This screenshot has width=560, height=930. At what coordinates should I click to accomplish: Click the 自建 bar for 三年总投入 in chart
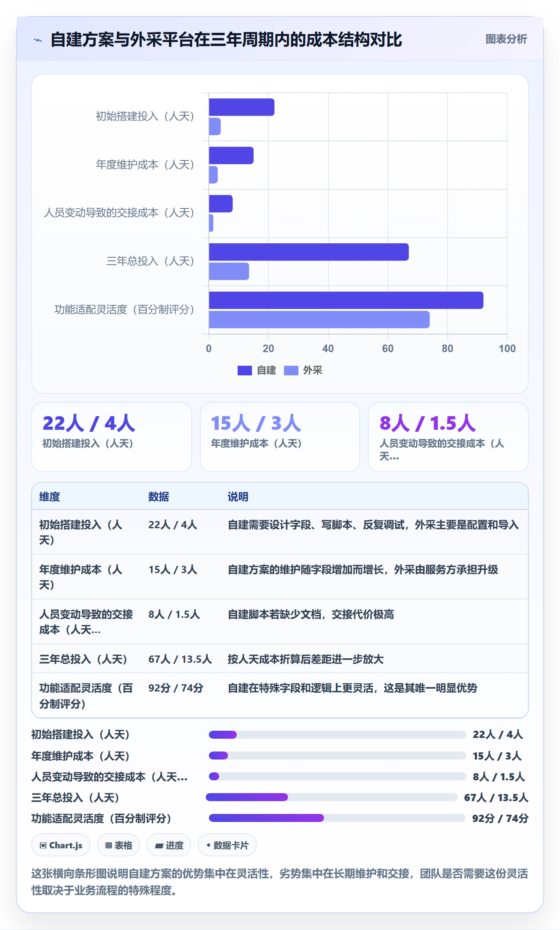pyautogui.click(x=309, y=252)
